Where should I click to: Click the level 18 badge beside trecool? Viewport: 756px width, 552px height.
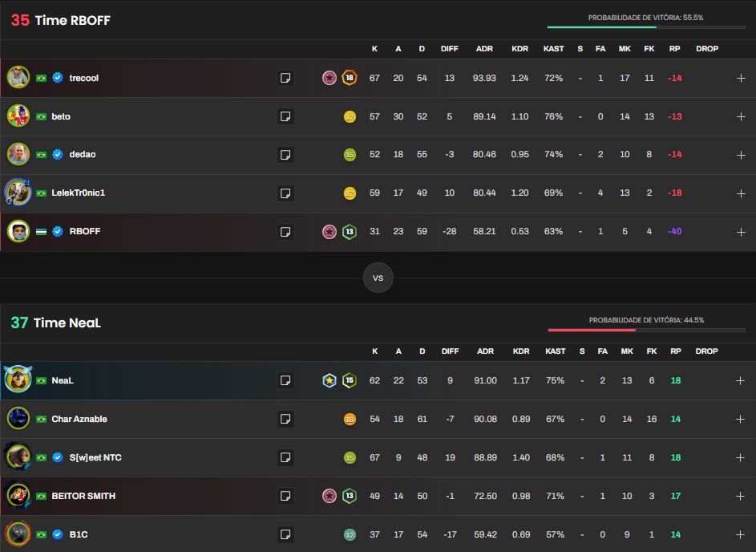point(350,78)
